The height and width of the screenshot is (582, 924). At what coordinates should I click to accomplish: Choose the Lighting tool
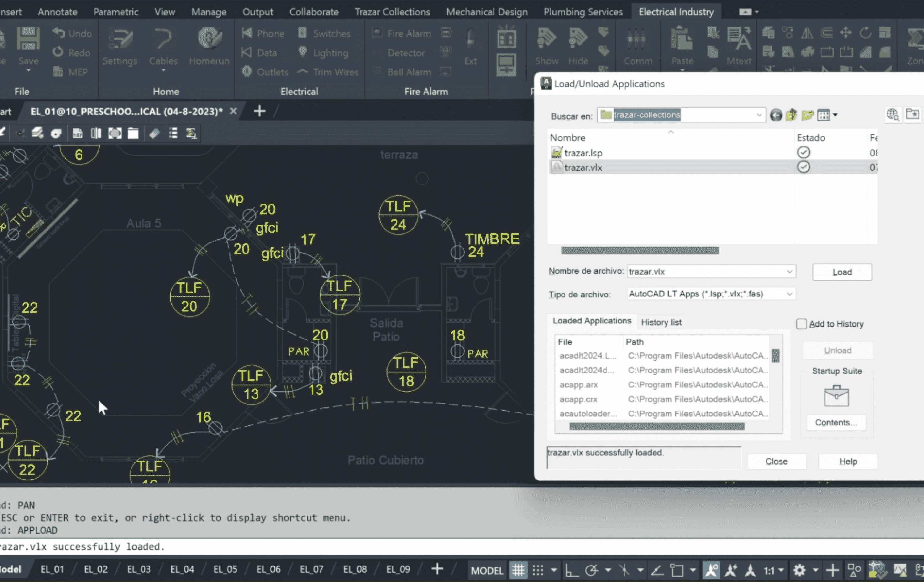(323, 53)
